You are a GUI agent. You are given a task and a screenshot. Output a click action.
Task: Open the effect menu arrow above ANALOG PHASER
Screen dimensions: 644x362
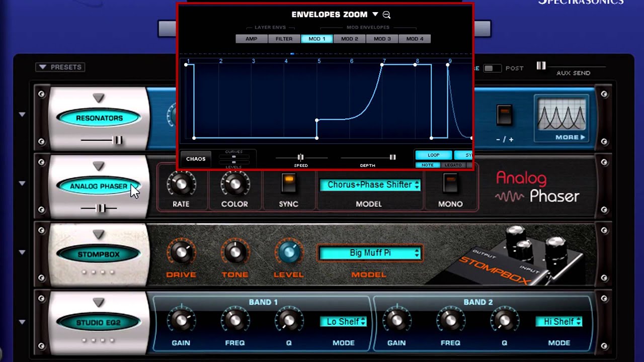(x=99, y=166)
